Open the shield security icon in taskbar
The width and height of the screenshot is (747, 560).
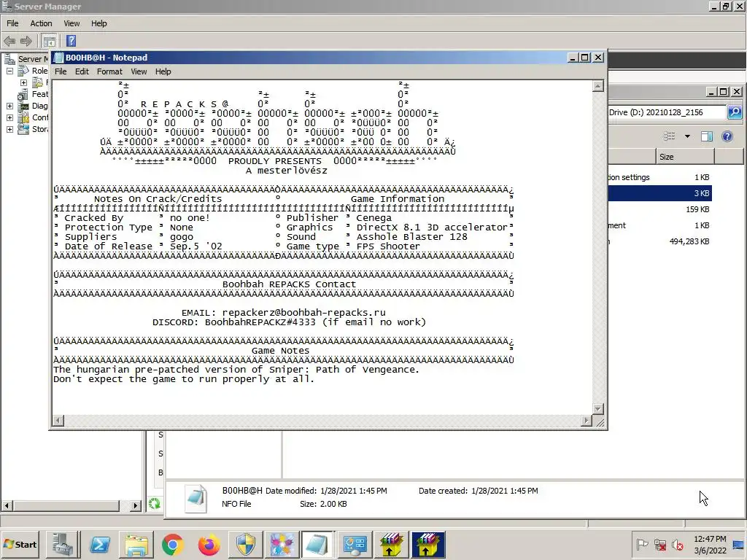click(246, 545)
